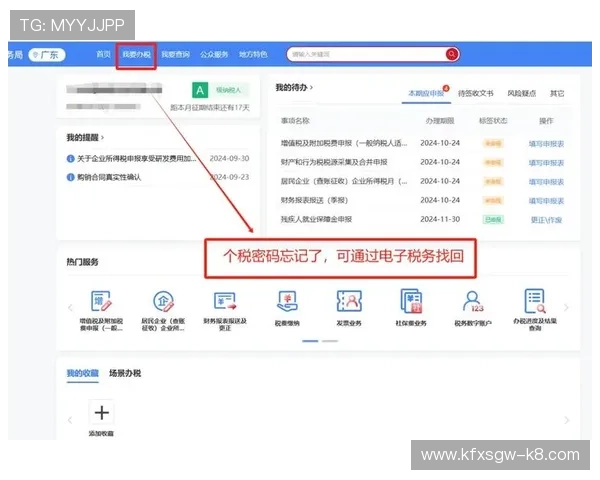This screenshot has height=480, width=600.
Task: Open 税费缴纳 service icon
Action: point(287,302)
